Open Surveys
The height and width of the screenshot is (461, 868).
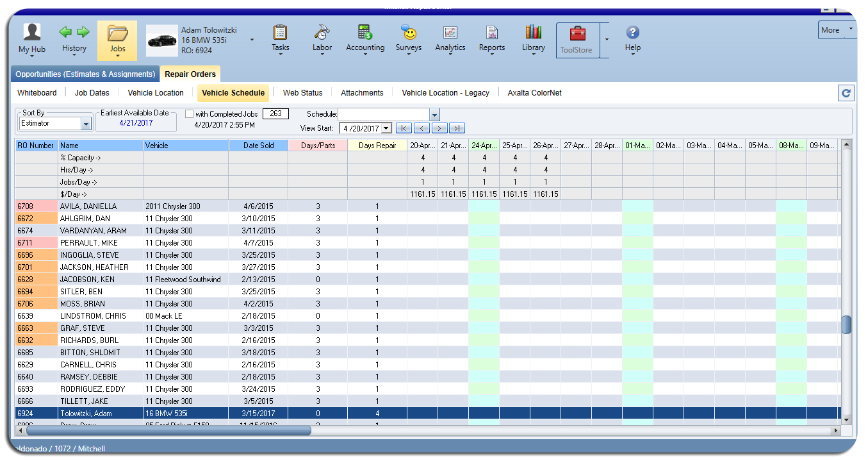pos(409,38)
